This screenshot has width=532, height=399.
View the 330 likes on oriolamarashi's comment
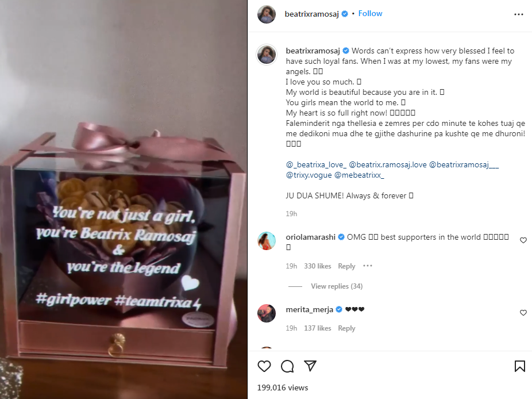pyautogui.click(x=317, y=266)
